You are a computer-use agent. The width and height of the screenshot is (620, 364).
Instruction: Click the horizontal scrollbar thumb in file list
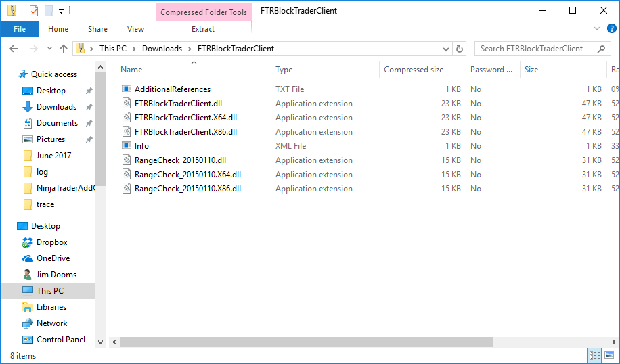307,342
